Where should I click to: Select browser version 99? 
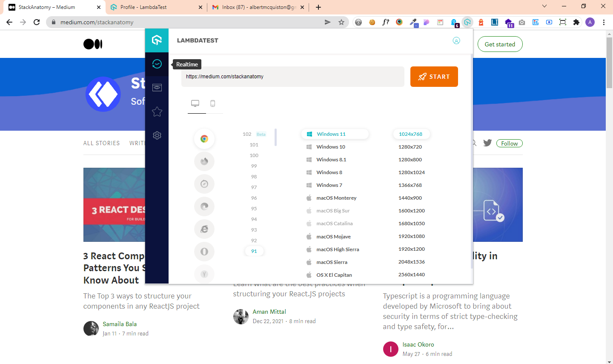[x=254, y=166]
